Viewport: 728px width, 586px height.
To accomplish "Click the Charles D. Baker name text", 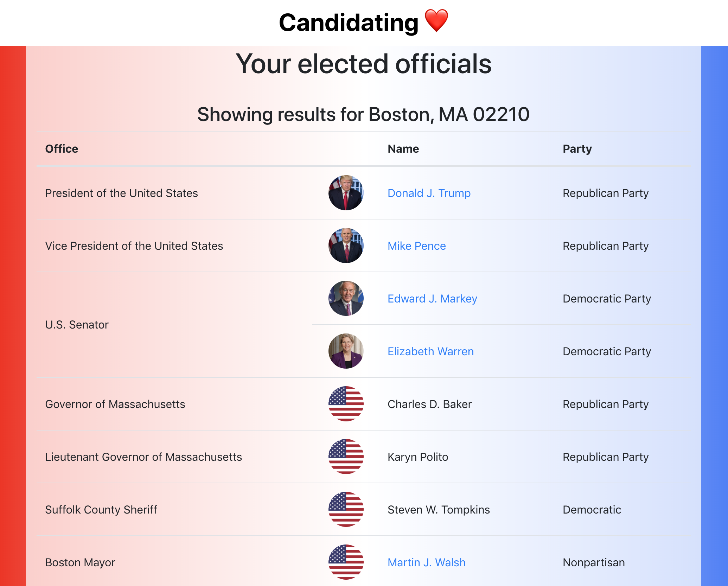I will pyautogui.click(x=429, y=404).
